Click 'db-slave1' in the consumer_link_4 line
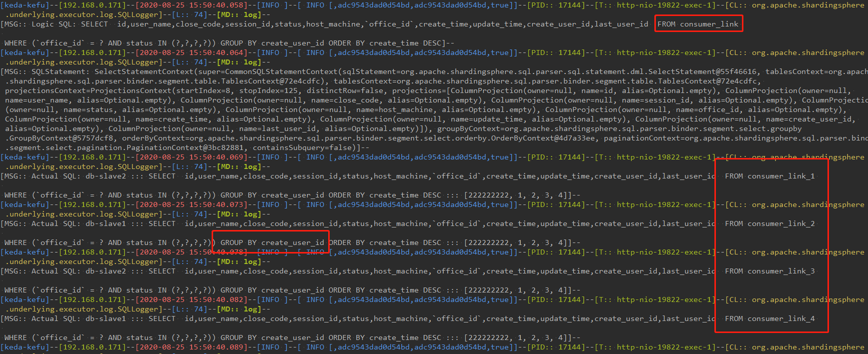Image resolution: width=868 pixels, height=354 pixels. (106, 318)
